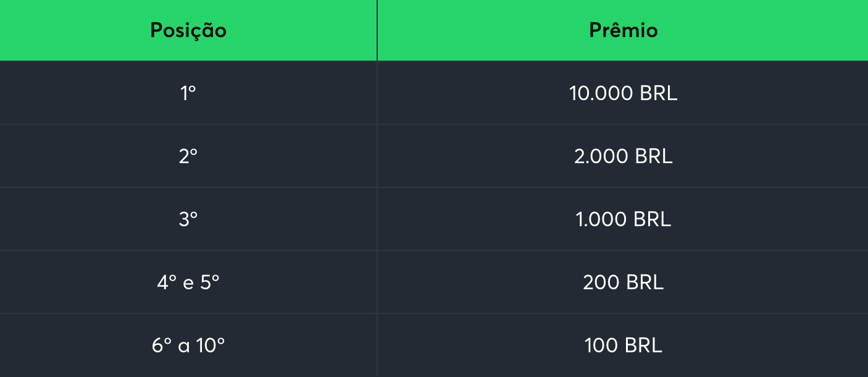Select the 10.000 BRL prize cell
Image resolution: width=868 pixels, height=377 pixels.
pos(623,93)
